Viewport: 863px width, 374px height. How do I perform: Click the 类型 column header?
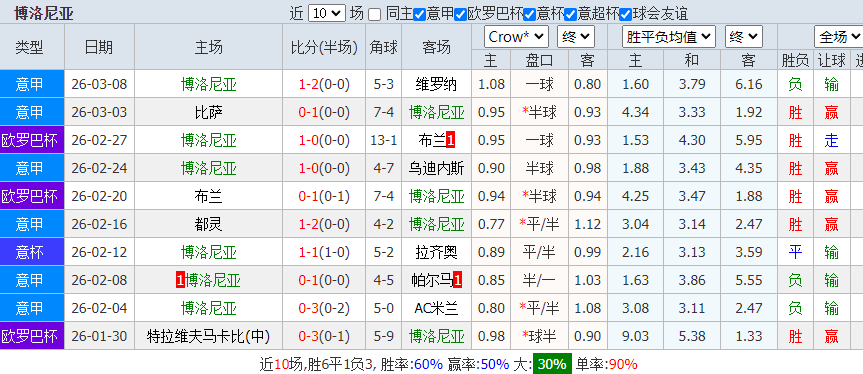point(29,47)
